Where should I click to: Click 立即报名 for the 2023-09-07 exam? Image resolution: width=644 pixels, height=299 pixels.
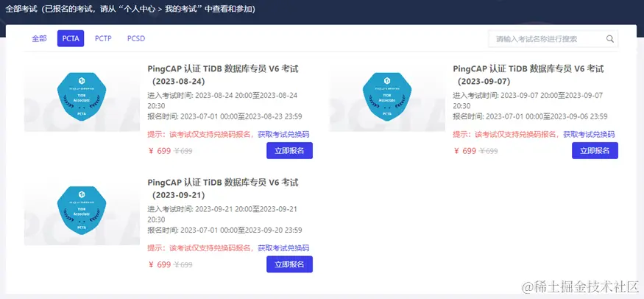(595, 150)
